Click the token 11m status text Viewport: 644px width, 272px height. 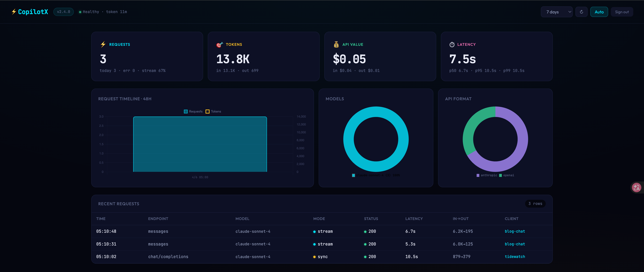[x=116, y=12]
